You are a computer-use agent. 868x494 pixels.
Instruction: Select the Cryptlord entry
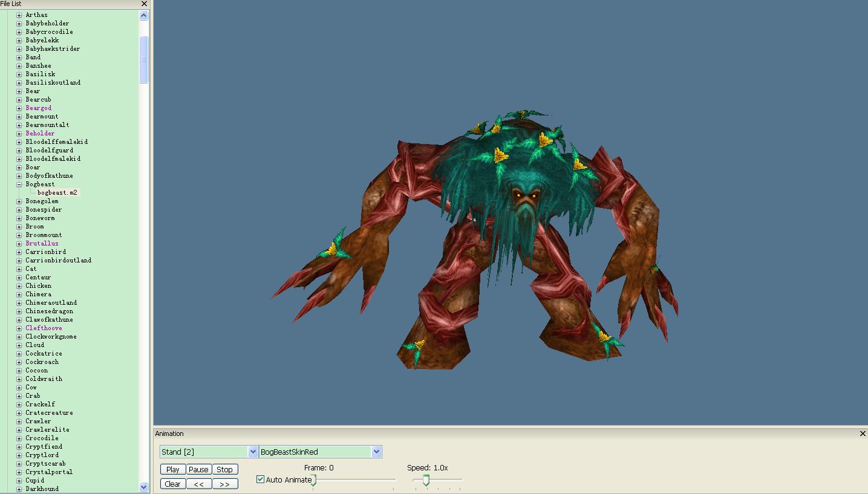pyautogui.click(x=42, y=455)
